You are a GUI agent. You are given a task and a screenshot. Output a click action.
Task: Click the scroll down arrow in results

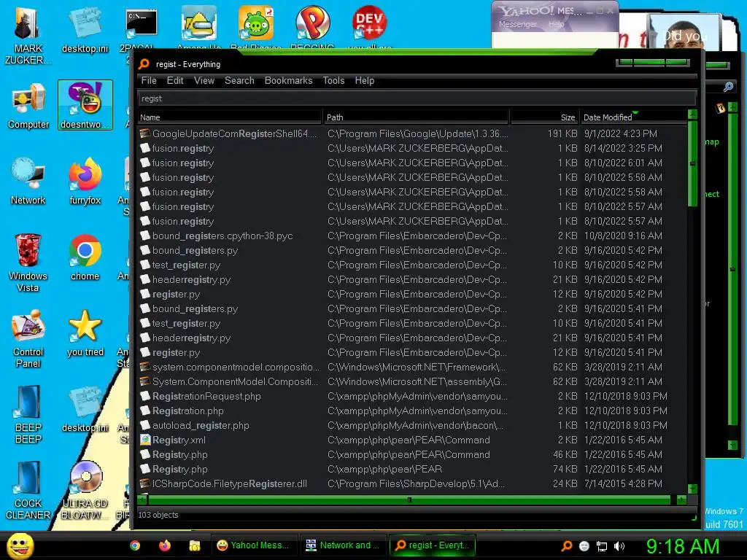pos(692,489)
